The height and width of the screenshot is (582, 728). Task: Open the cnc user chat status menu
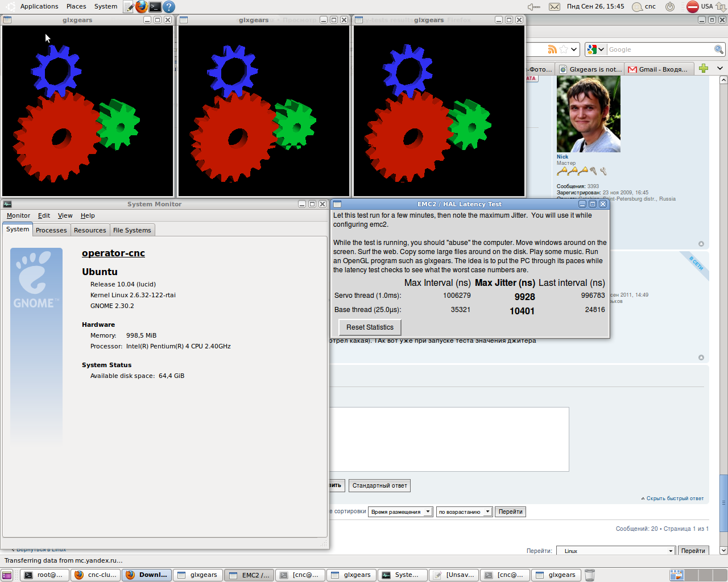click(644, 7)
